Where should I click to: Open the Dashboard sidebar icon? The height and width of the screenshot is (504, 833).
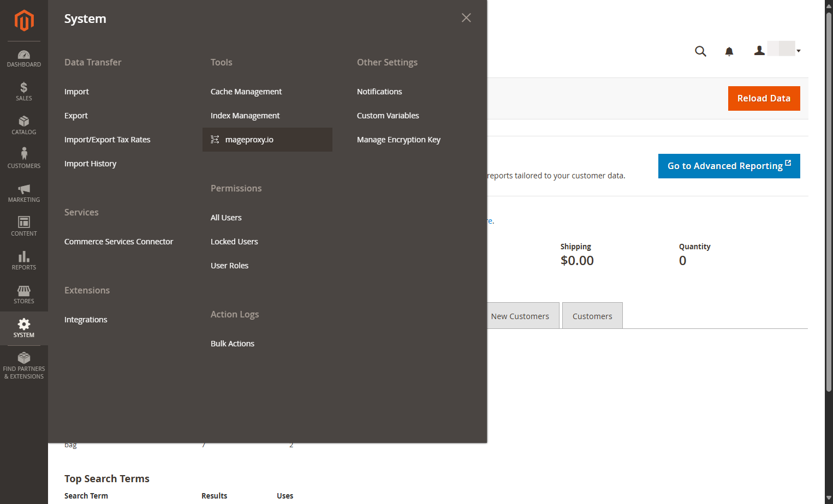click(24, 58)
